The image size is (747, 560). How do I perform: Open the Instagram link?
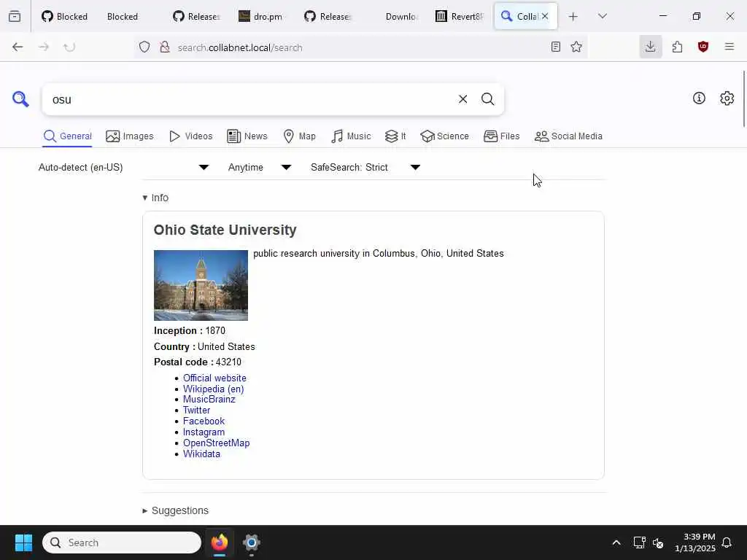click(204, 432)
